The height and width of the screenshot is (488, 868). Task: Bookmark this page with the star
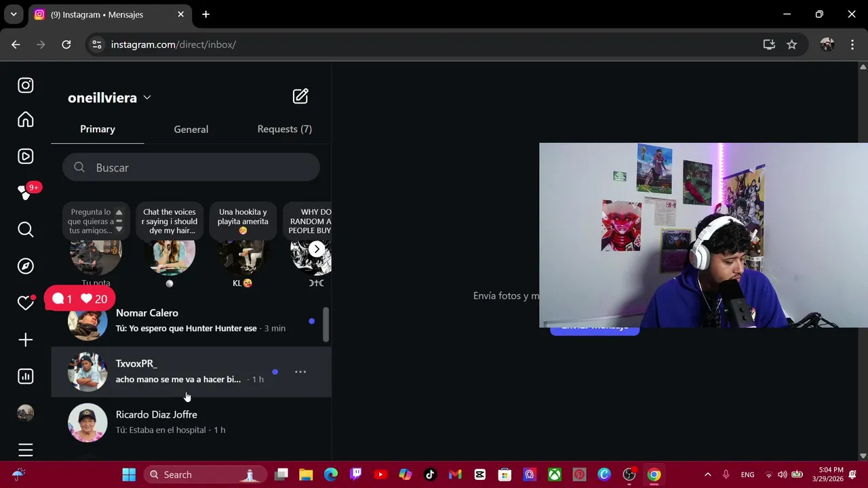[x=791, y=45]
